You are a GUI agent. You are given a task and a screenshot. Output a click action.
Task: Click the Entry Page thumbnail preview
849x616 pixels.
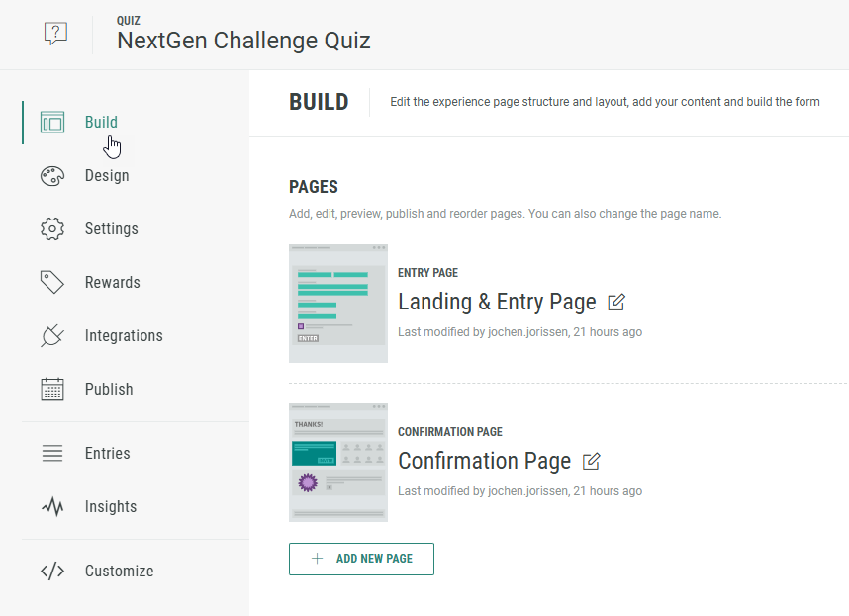338,304
